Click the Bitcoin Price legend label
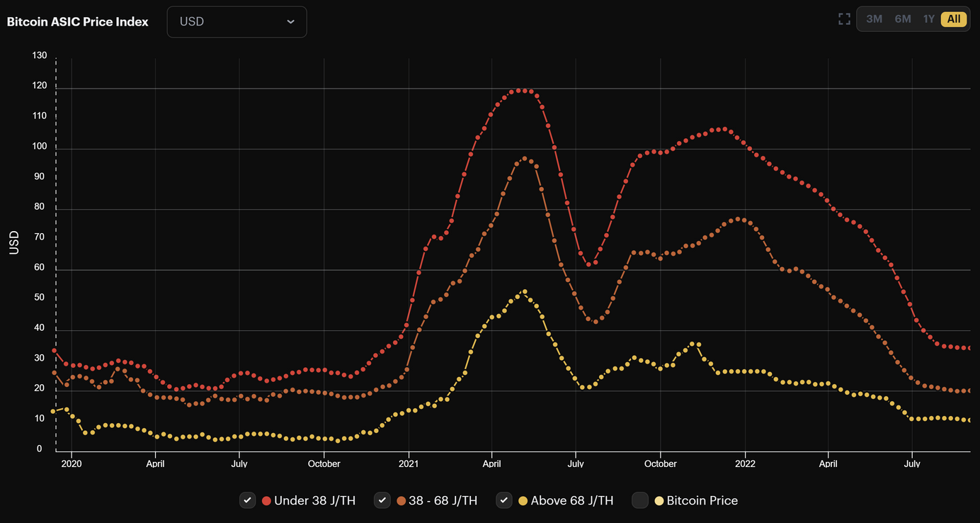 [x=702, y=501]
